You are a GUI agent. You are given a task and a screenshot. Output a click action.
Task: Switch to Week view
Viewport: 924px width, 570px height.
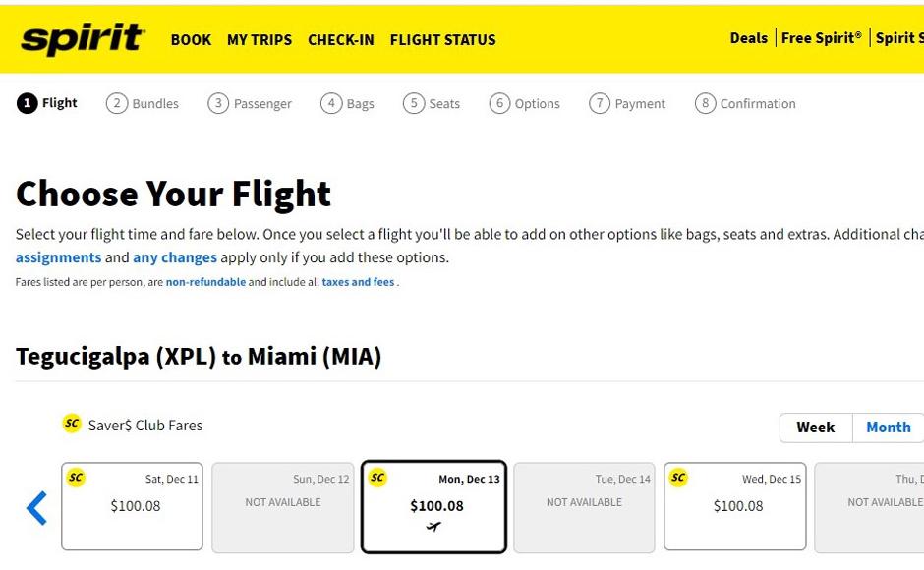815,427
